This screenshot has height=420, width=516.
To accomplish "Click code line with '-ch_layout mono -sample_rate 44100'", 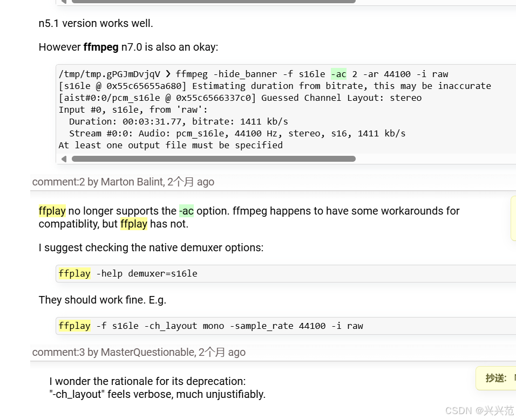I will point(211,326).
